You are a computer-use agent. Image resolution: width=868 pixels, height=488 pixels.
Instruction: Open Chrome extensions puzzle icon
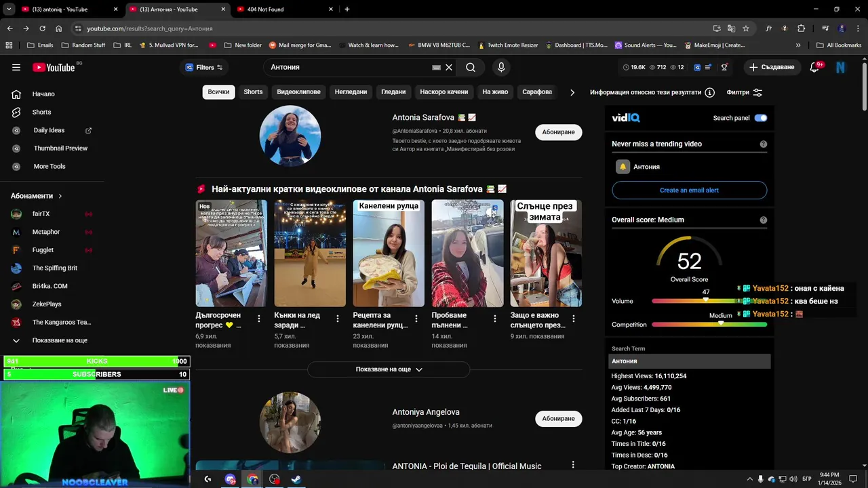(x=801, y=28)
